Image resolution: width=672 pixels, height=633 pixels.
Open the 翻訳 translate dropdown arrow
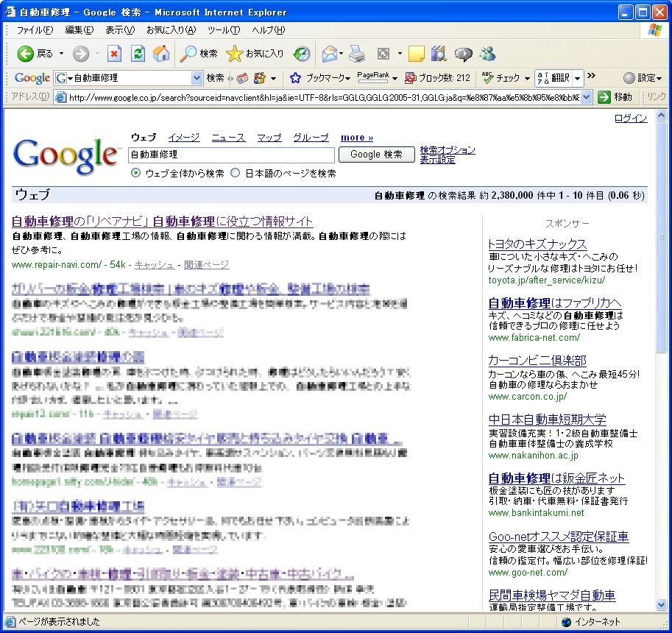[577, 79]
